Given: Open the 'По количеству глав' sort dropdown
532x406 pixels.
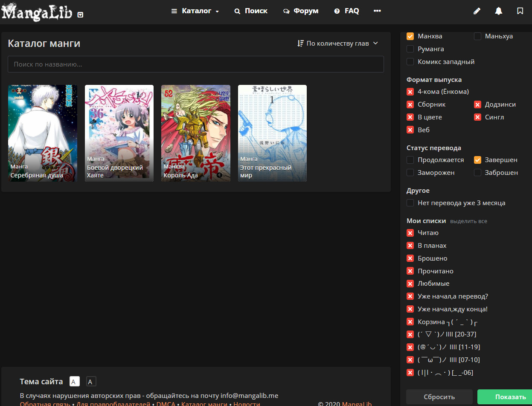Looking at the screenshot, I should click(x=337, y=43).
